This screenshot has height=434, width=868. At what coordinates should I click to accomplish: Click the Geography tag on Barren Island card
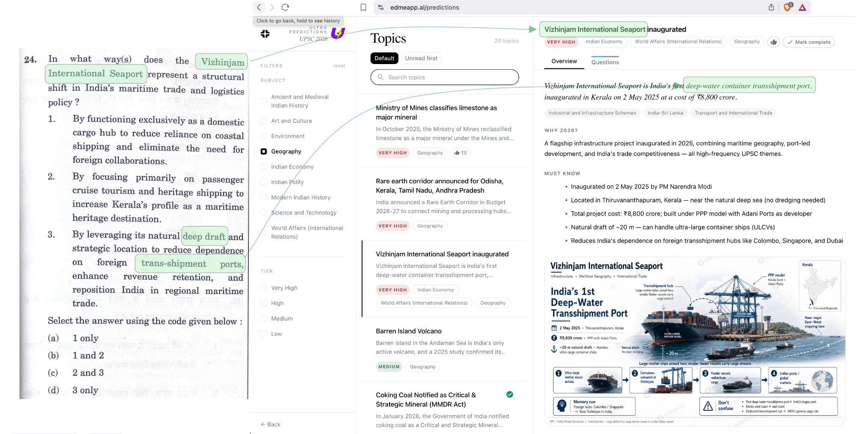423,367
